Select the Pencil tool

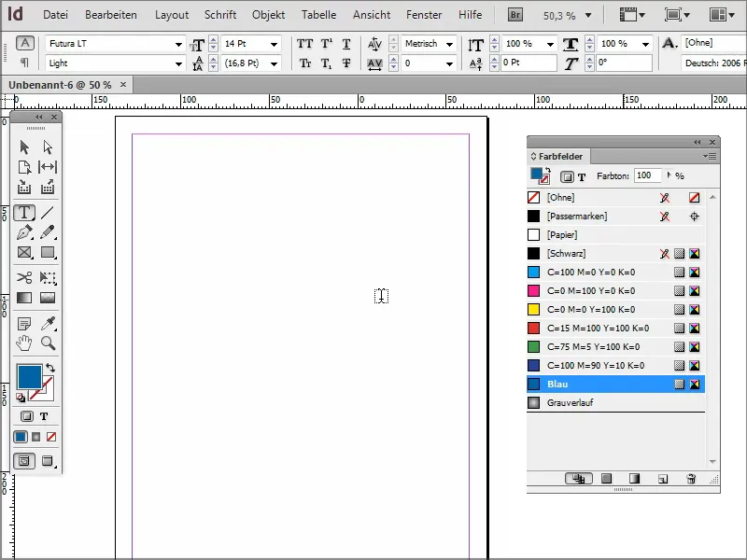tap(48, 232)
